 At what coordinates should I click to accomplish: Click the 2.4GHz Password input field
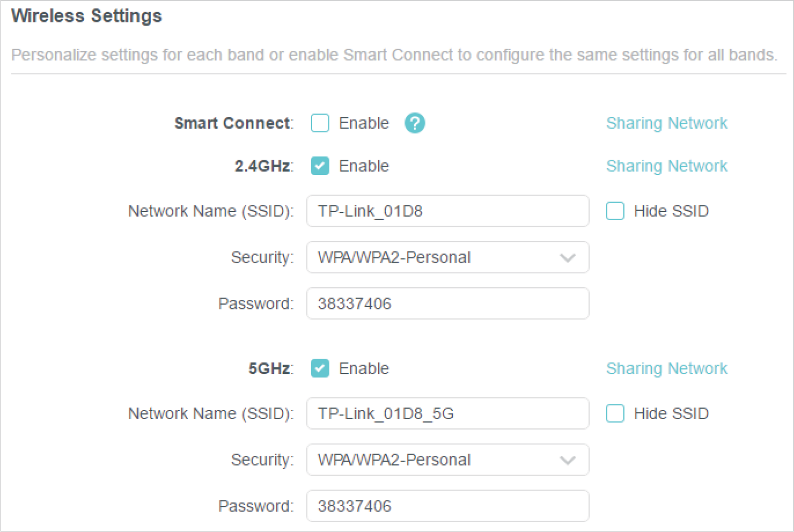click(x=447, y=304)
